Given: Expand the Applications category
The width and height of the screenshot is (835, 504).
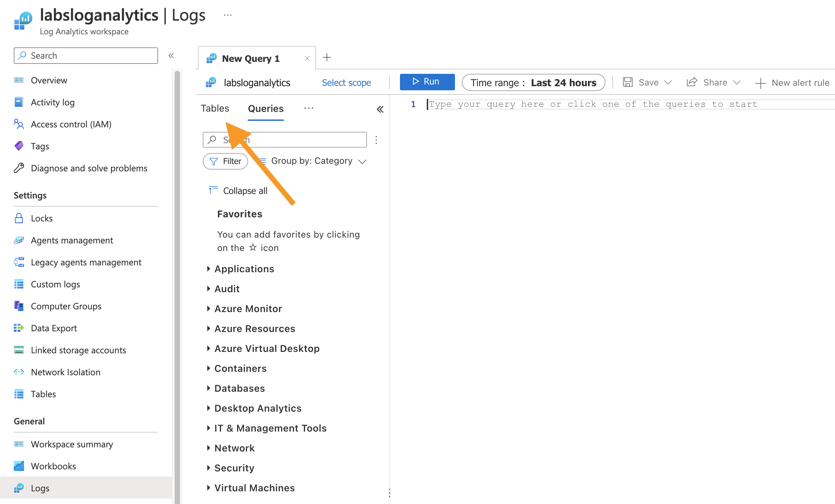Looking at the screenshot, I should [209, 269].
